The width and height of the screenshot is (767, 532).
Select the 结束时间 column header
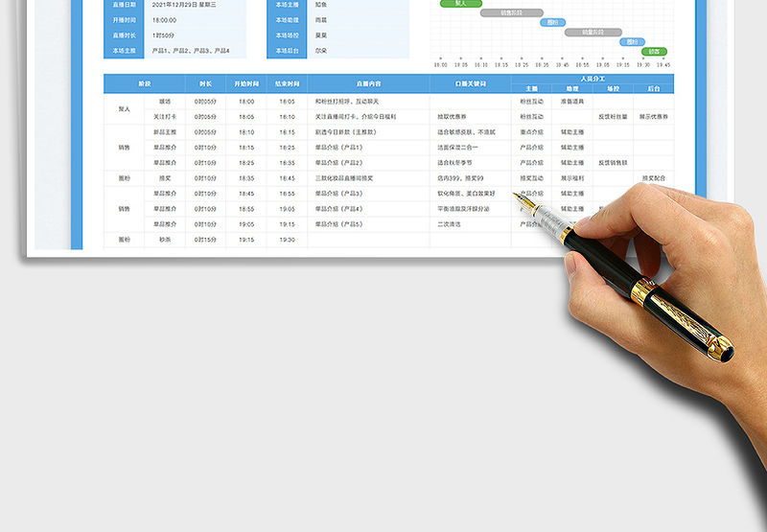[x=287, y=84]
